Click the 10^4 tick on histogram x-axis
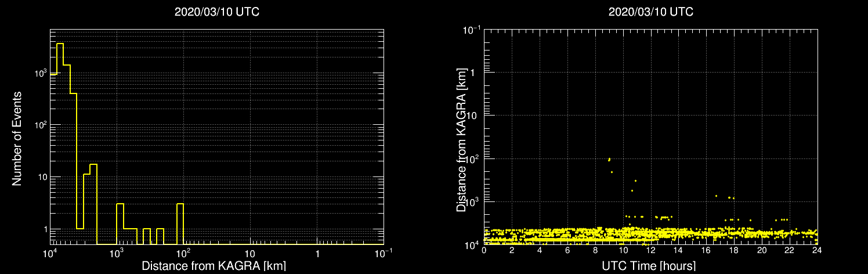 point(50,253)
